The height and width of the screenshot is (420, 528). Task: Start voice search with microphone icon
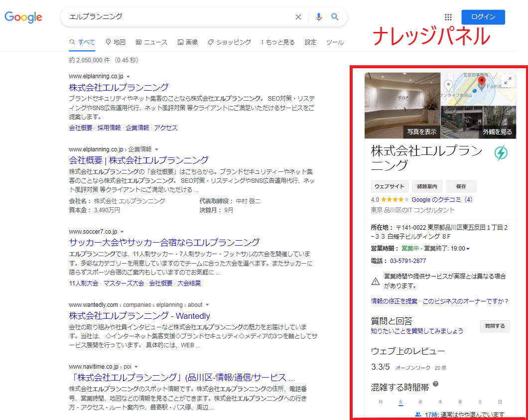319,17
